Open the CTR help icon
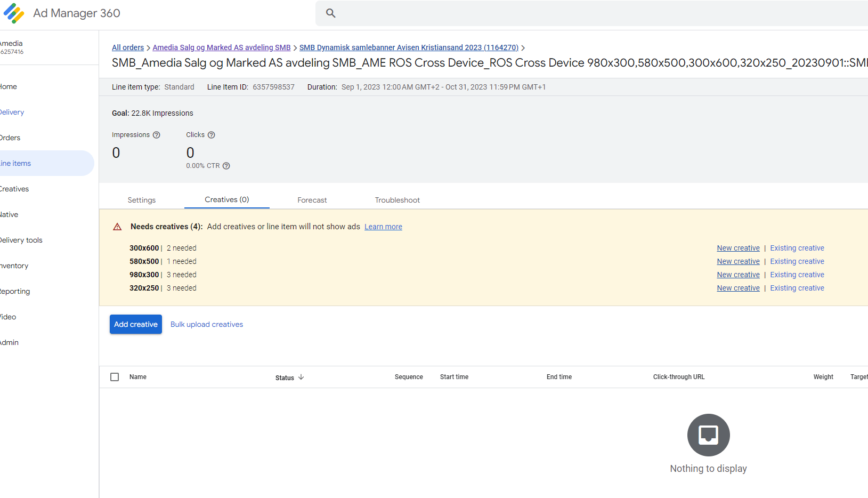Viewport: 868px width, 498px height. [x=226, y=166]
